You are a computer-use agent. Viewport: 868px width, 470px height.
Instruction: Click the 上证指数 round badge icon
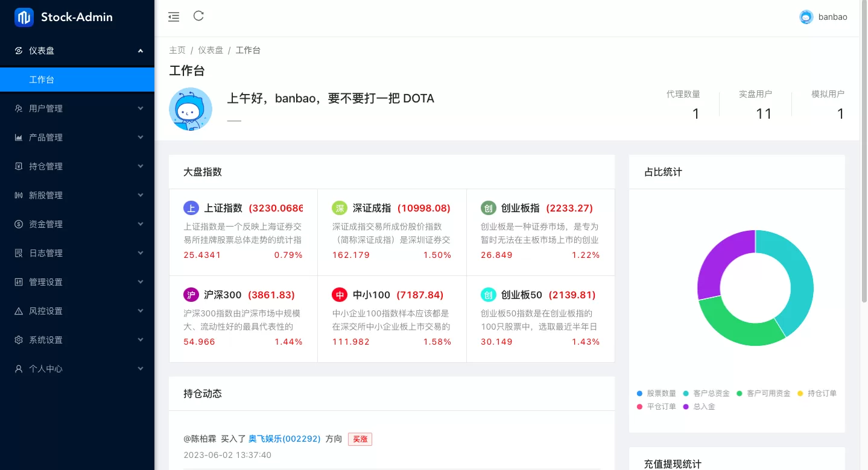point(191,208)
